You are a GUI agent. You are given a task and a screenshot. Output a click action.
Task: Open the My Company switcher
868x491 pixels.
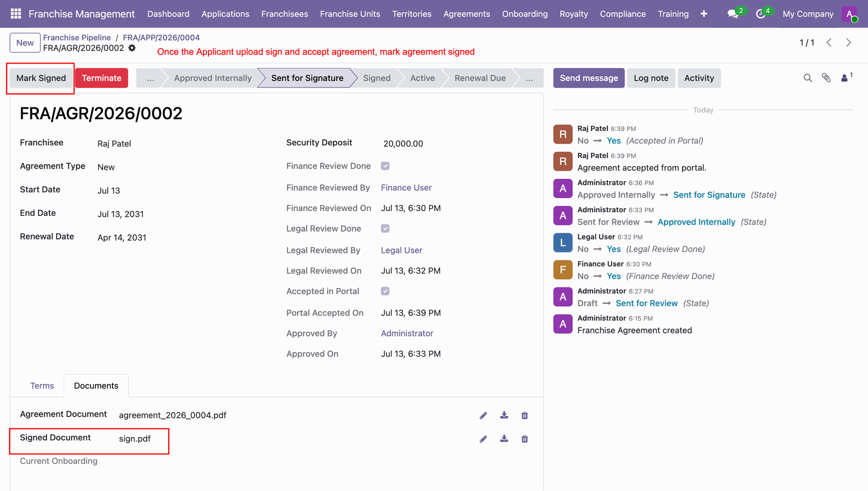(x=808, y=14)
